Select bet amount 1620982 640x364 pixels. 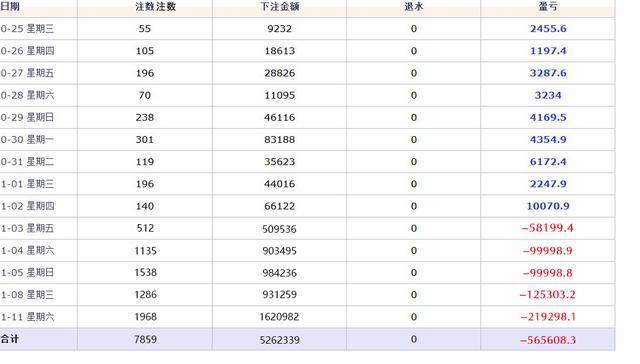[x=280, y=317]
